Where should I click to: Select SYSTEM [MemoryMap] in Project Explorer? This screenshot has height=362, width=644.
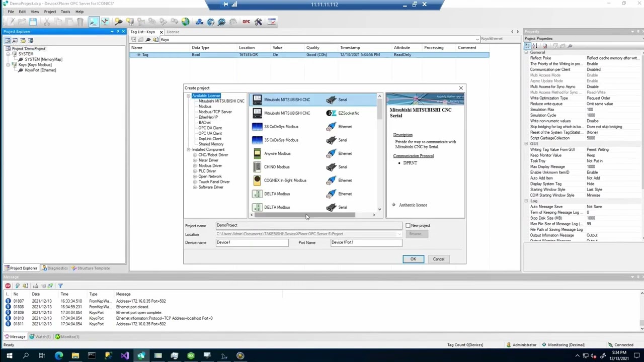tap(43, 59)
